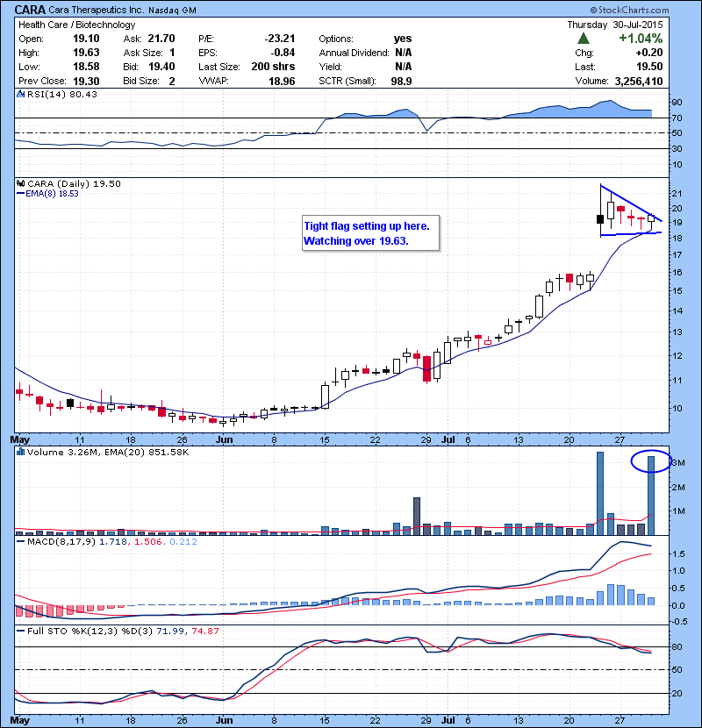Click the Full STO legend line marker
The image size is (702, 728).
(20, 632)
